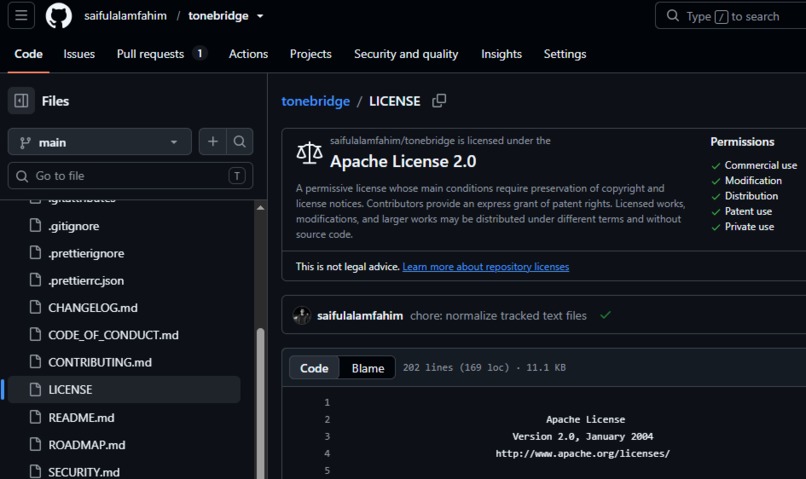This screenshot has height=479, width=806.
Task: Switch to Blame view
Action: [x=368, y=368]
